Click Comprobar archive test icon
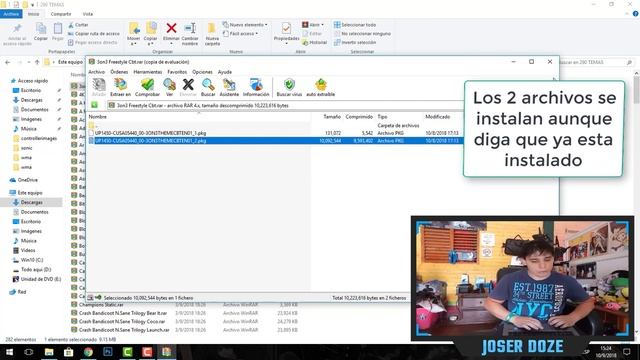Image resolution: width=640 pixels, height=360 pixels. 147,87
